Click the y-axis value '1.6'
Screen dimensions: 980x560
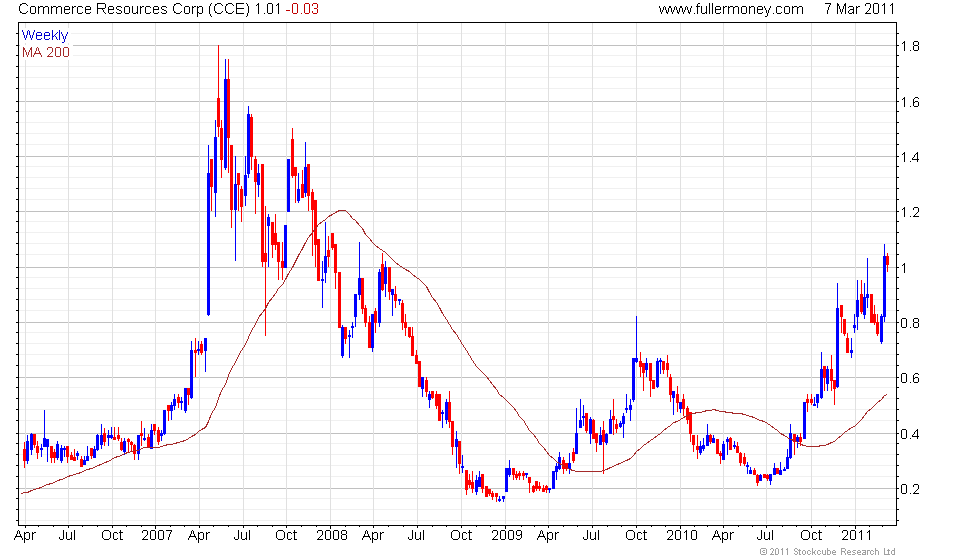coord(910,102)
